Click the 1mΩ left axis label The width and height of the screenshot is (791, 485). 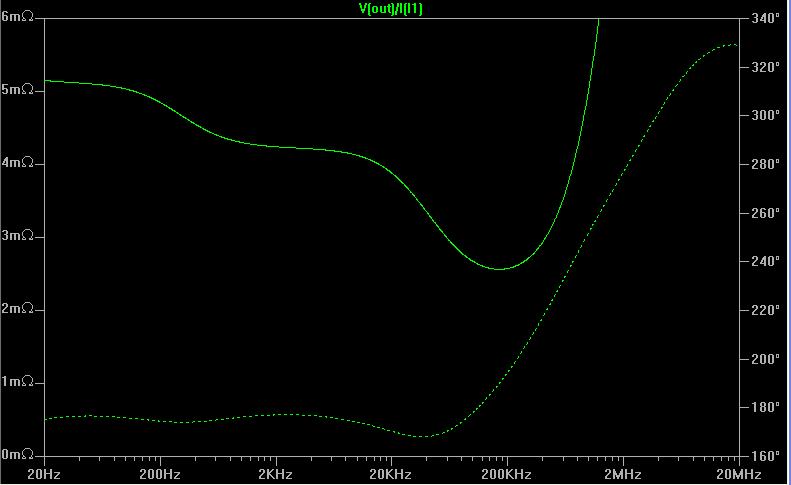tap(17, 382)
